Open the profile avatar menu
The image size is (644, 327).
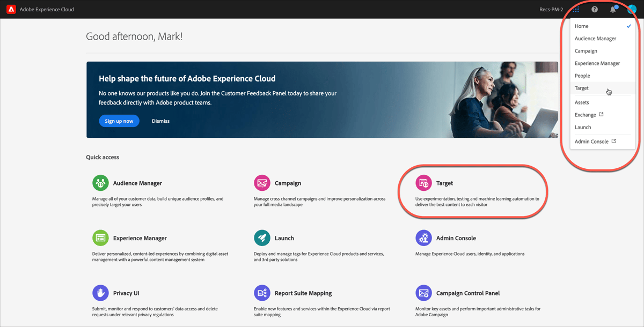tap(631, 9)
